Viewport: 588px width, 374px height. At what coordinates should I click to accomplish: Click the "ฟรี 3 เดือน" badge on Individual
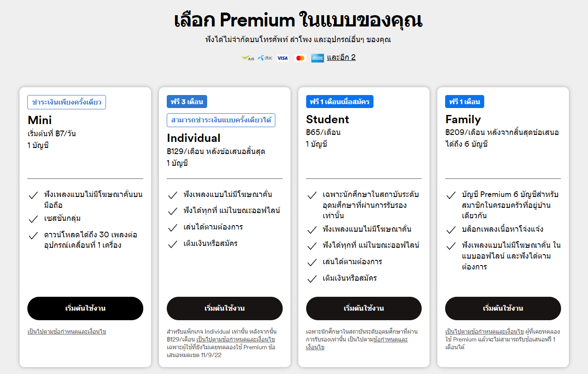187,102
